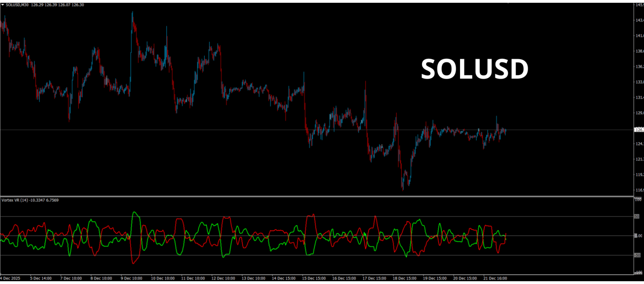Click the 5 Dec 14:00 time label
Viewport: 644px width, 284px height.
tap(41, 278)
